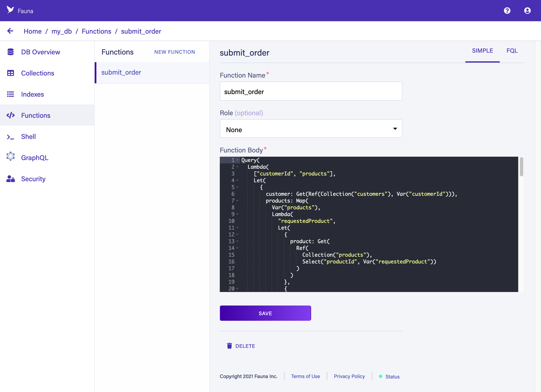This screenshot has width=541, height=392.
Task: Click the Functions sidebar icon
Action: (11, 115)
